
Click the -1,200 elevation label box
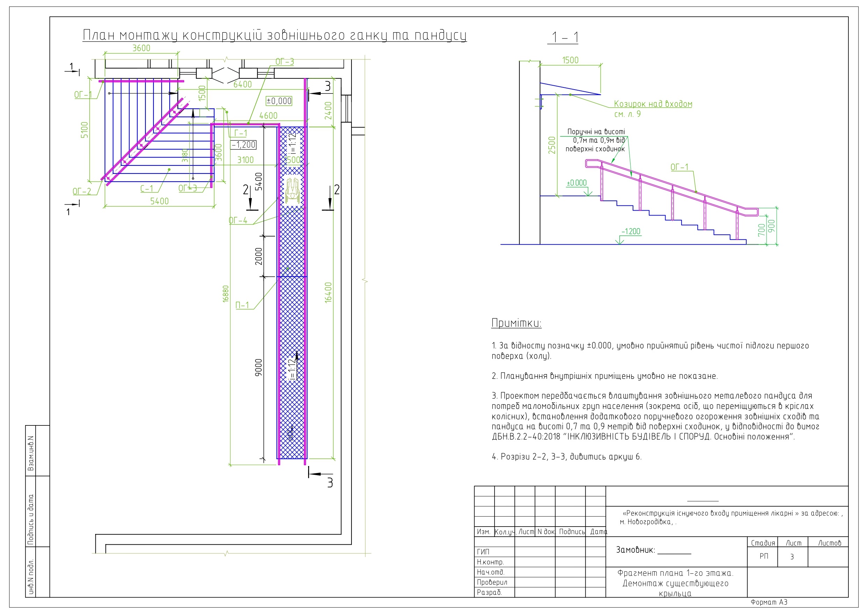[x=243, y=144]
